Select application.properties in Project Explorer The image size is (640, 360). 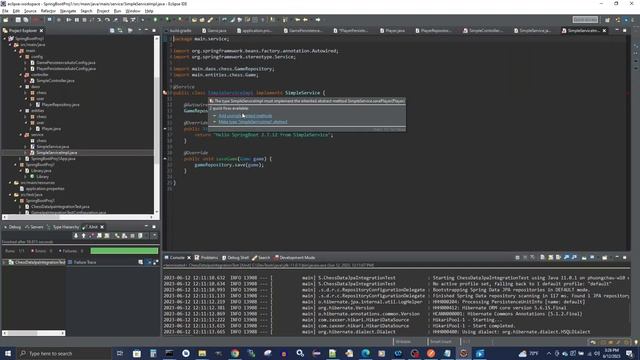(x=45, y=189)
